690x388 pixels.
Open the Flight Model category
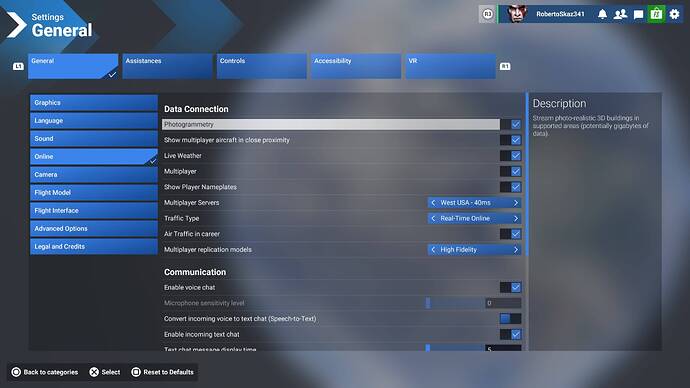94,193
